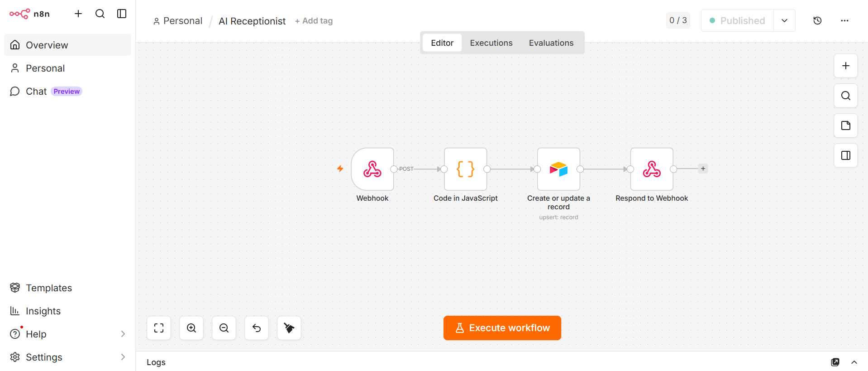Execute the workflow

pyautogui.click(x=502, y=328)
